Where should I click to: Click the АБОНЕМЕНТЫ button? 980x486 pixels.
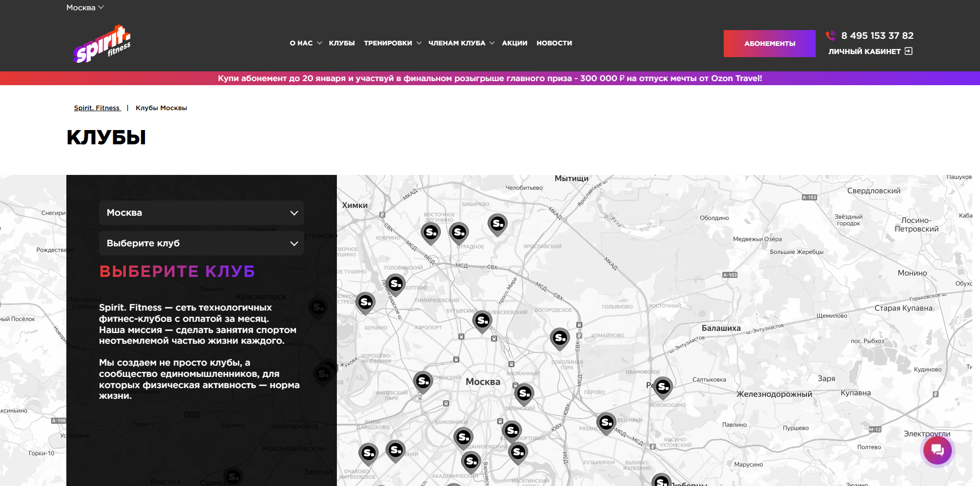click(x=769, y=43)
